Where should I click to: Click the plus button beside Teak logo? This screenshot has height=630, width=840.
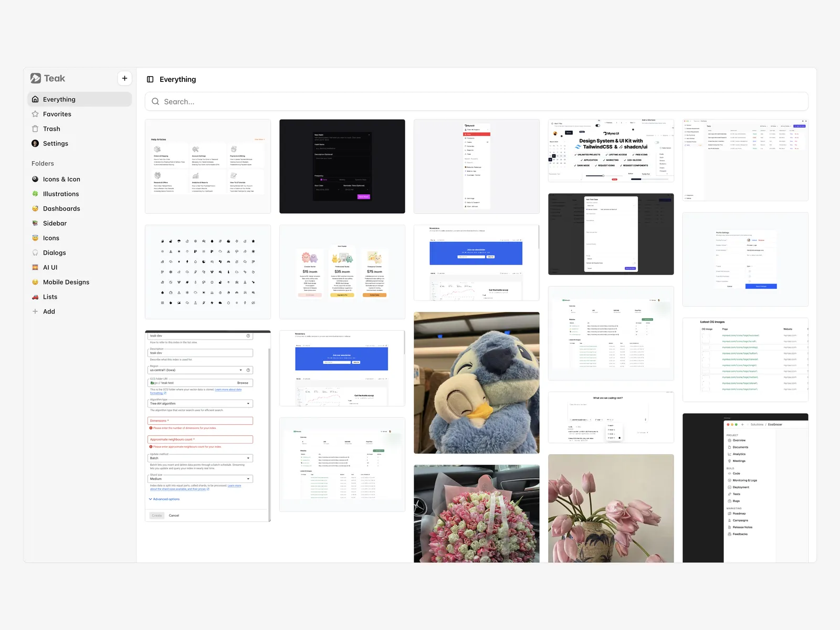click(x=124, y=78)
